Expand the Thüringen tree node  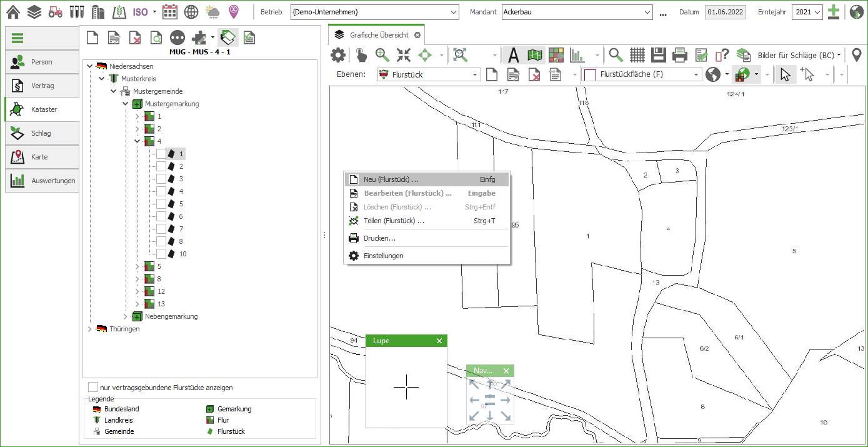click(89, 329)
